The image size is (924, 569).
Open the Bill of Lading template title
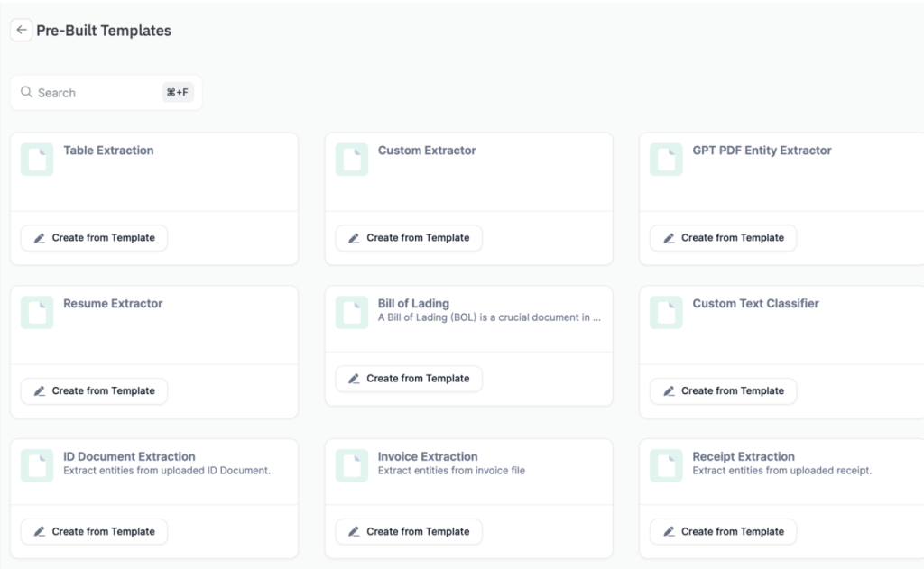coord(413,304)
